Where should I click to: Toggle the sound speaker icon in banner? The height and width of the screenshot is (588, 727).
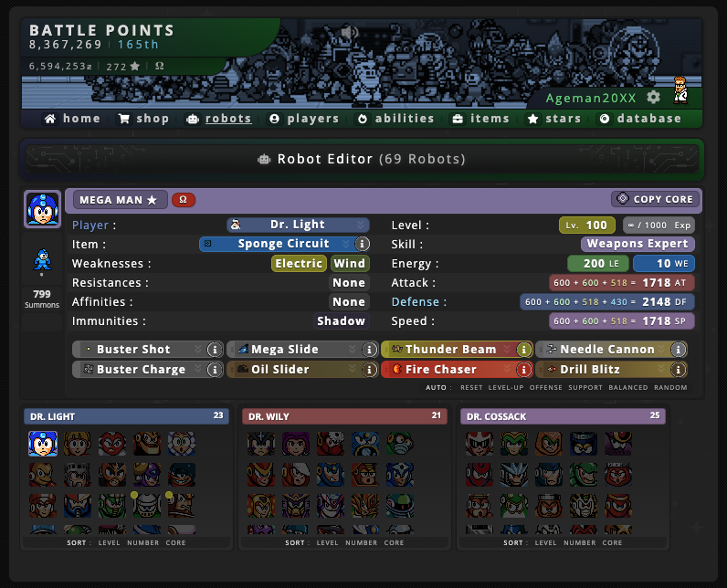pos(349,32)
